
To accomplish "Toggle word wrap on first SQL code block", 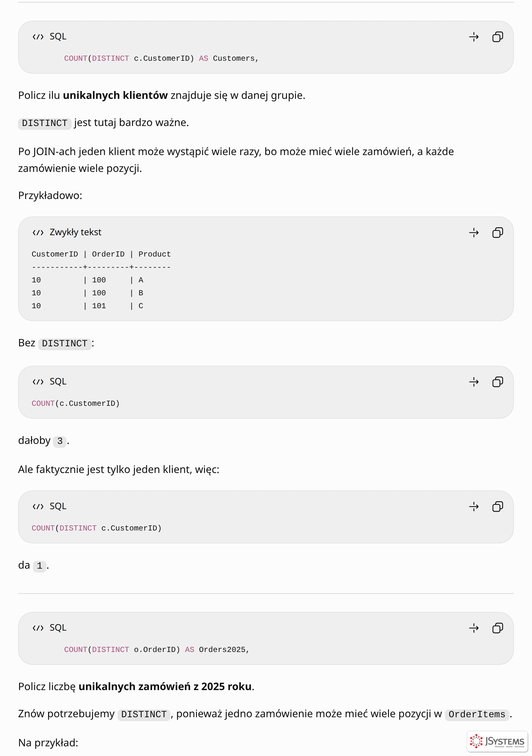I will pyautogui.click(x=474, y=37).
